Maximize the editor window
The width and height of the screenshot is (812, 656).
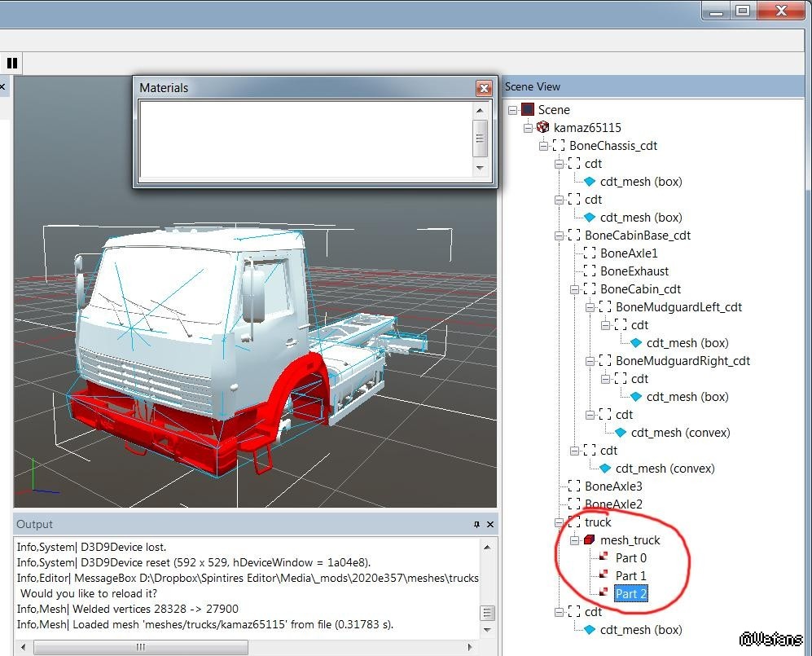[x=742, y=11]
